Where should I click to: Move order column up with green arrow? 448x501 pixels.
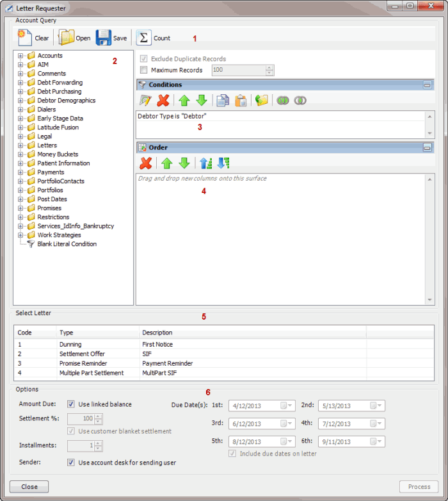tap(167, 163)
